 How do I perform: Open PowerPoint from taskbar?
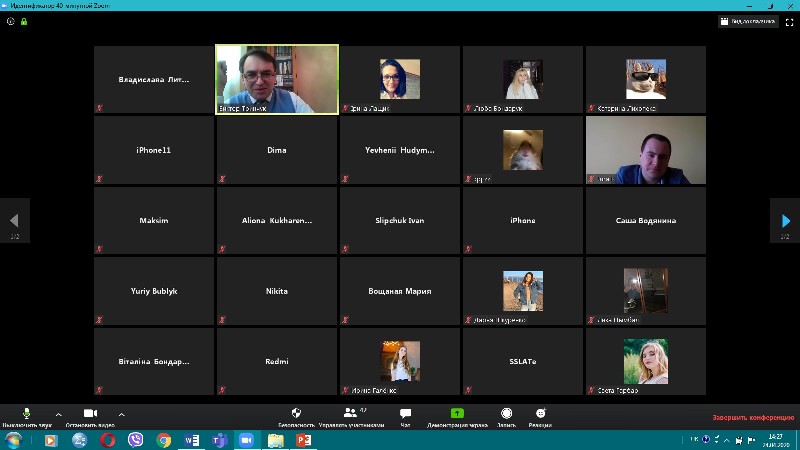pyautogui.click(x=304, y=440)
